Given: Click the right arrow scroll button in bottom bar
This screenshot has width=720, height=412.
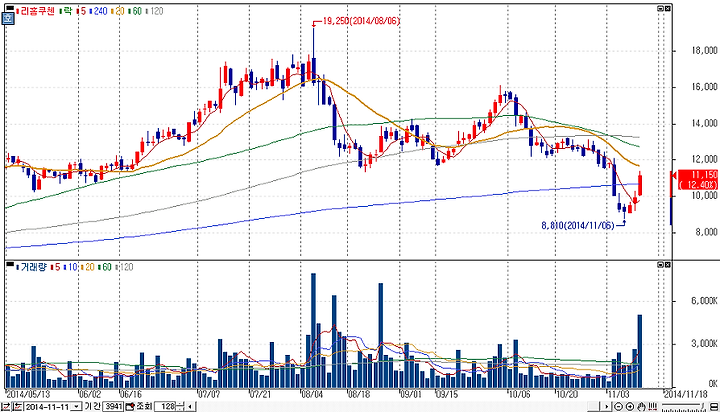Looking at the screenshot, I should pyautogui.click(x=606, y=406).
